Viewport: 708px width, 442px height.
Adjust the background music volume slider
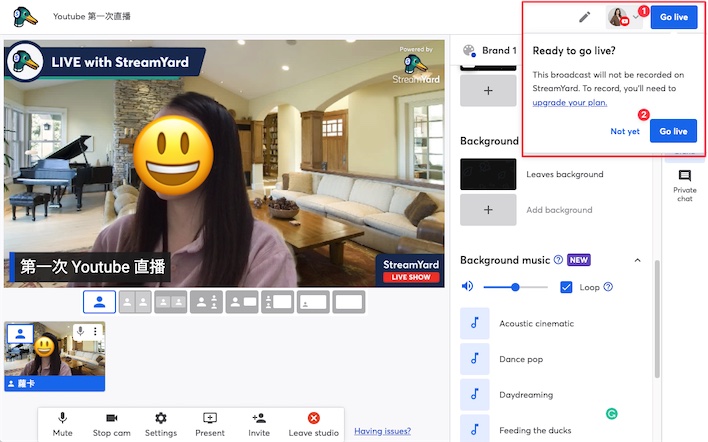click(x=515, y=287)
